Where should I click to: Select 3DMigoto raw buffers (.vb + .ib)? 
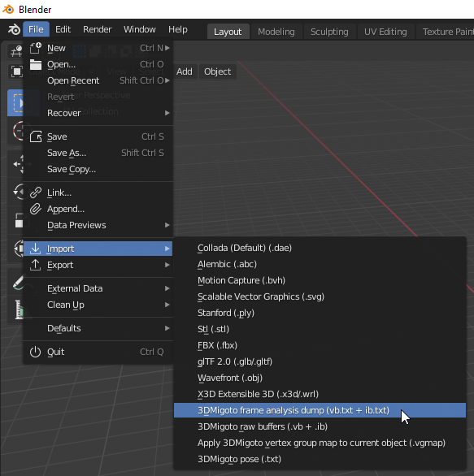pyautogui.click(x=320, y=426)
